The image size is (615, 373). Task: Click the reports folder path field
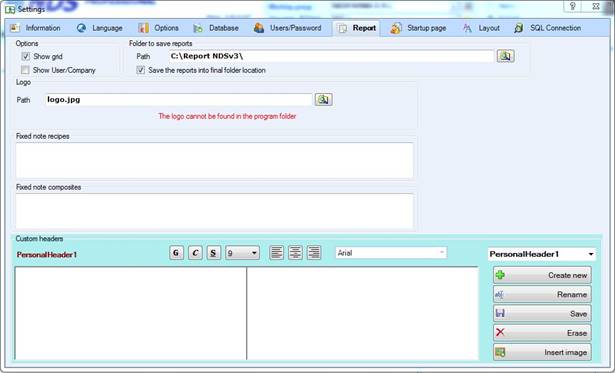point(331,56)
